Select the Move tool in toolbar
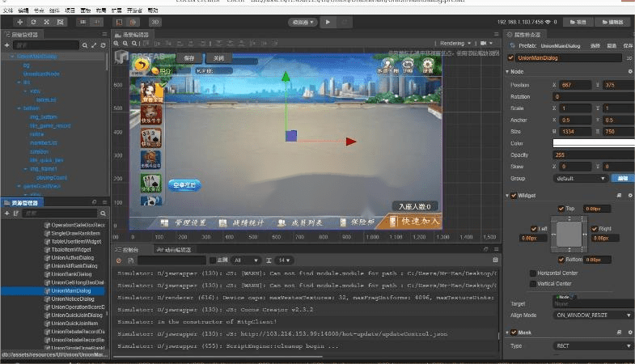The image size is (635, 364). pyautogui.click(x=20, y=22)
